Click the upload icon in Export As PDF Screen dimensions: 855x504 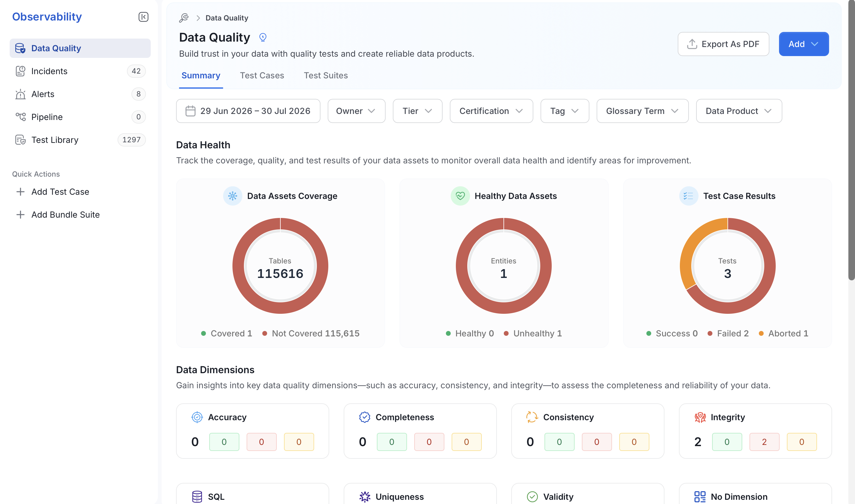pyautogui.click(x=692, y=44)
